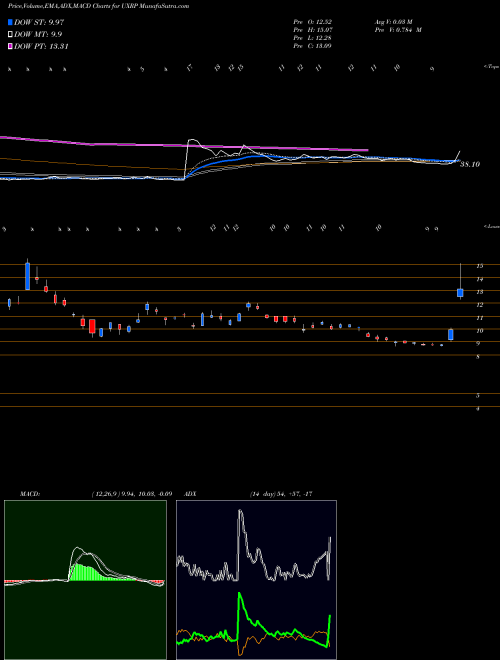Click the MACD values '(12,26,9) 9.94, 10.68, -0.69'
Screen dimensions: 500x660
coord(132,494)
